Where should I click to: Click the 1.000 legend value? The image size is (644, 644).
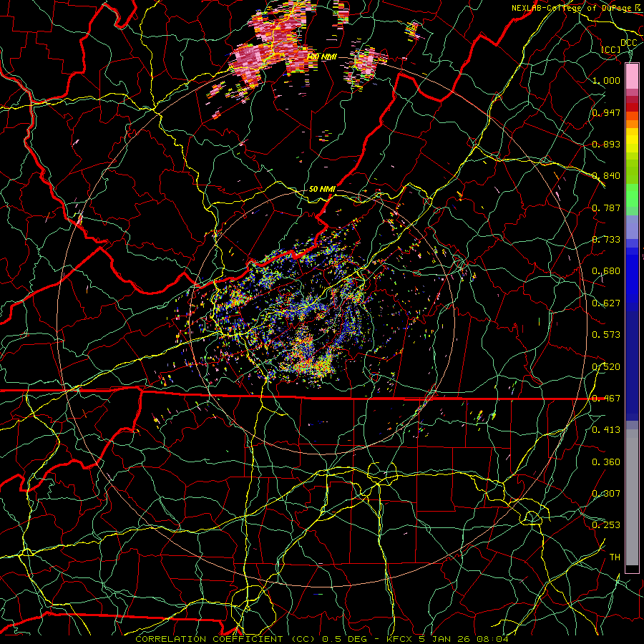click(x=606, y=80)
